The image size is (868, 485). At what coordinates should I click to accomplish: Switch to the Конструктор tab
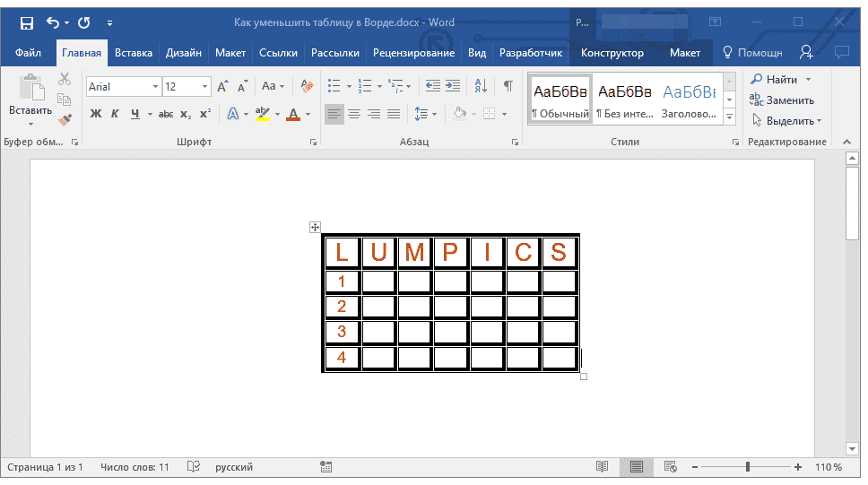612,53
